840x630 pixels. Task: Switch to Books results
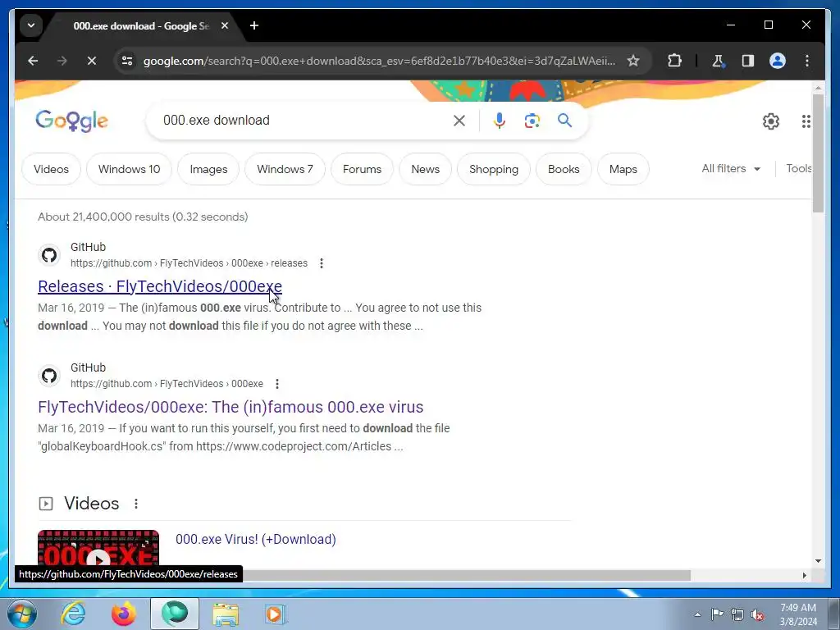(564, 169)
